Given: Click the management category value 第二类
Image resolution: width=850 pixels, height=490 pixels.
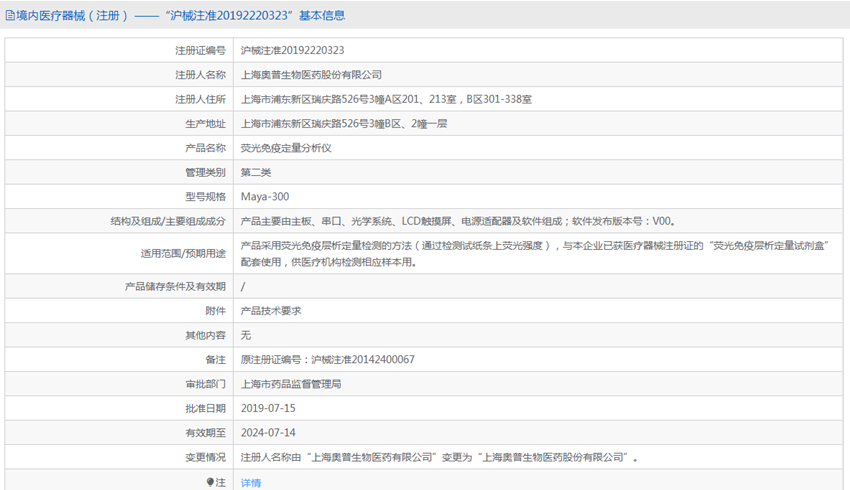Looking at the screenshot, I should click(256, 172).
